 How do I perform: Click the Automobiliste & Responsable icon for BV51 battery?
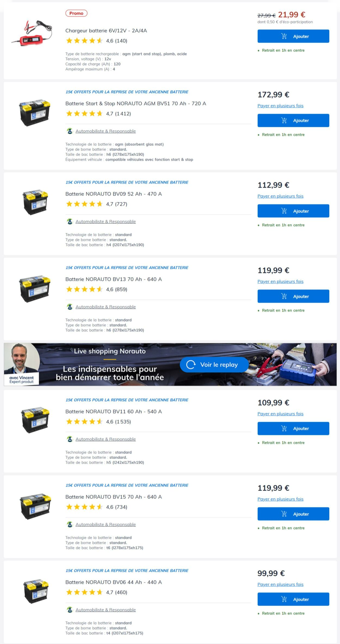(x=70, y=131)
